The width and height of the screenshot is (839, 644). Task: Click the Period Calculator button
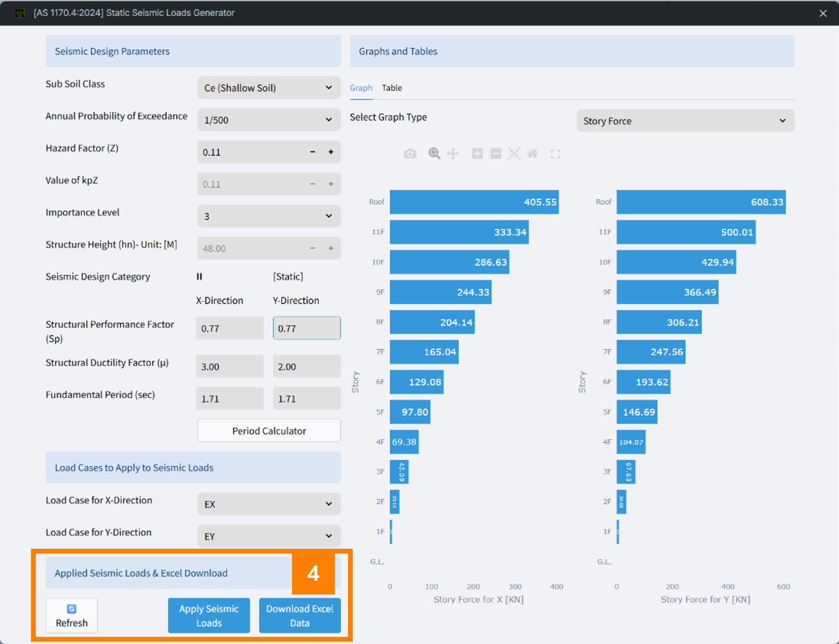(269, 431)
